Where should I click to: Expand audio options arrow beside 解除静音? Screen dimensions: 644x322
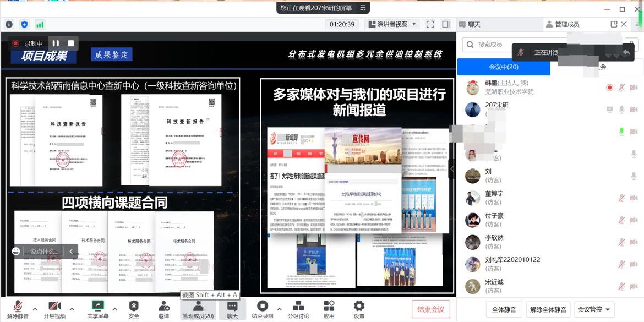(35, 309)
